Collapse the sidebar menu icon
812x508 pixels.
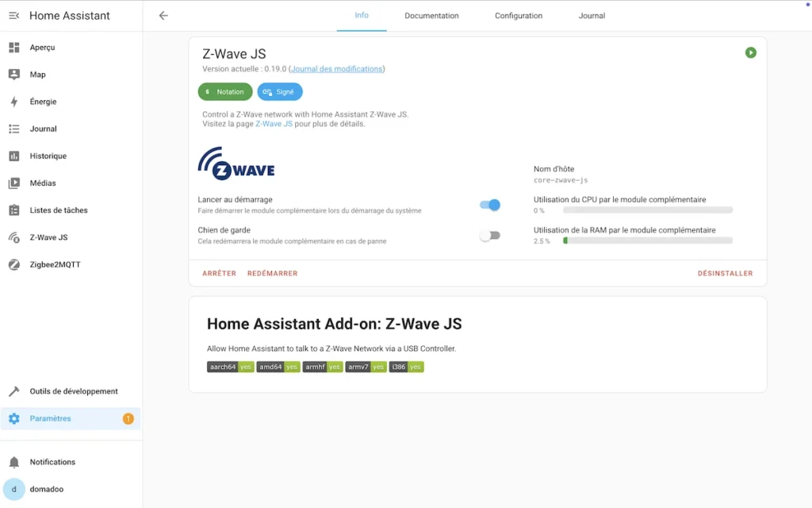coord(14,16)
